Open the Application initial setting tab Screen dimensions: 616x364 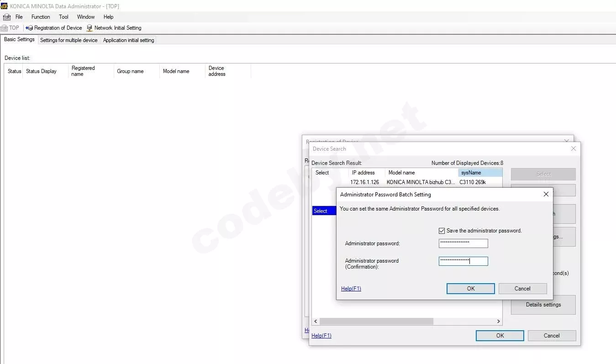pyautogui.click(x=129, y=40)
